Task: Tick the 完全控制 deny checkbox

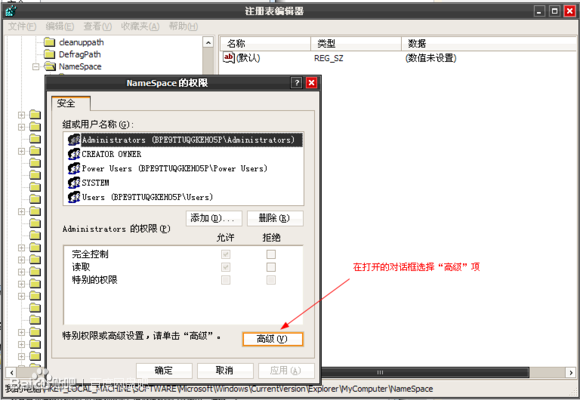Action: 271,254
